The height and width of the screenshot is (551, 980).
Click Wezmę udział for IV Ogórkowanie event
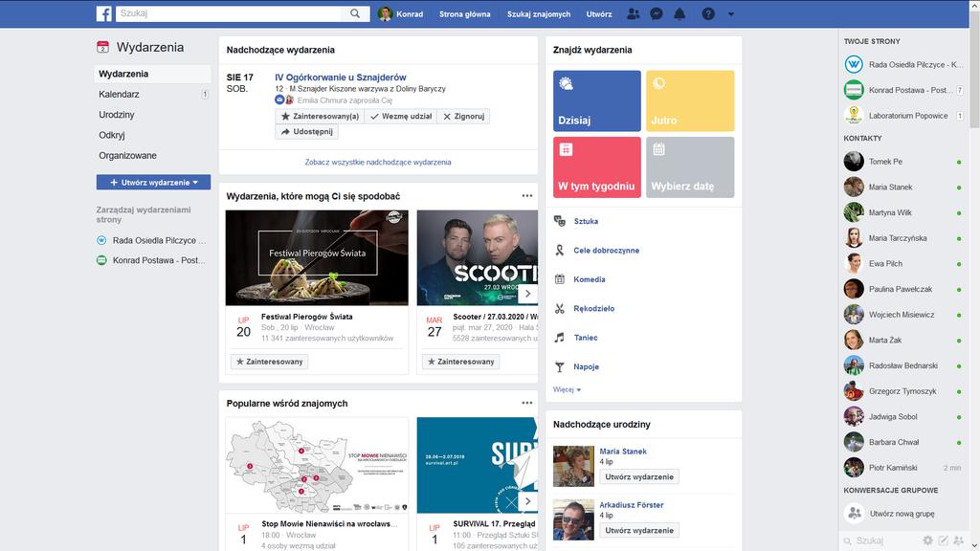401,116
